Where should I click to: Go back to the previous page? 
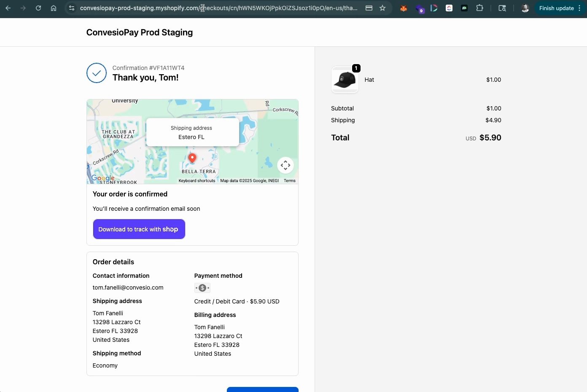click(8, 8)
